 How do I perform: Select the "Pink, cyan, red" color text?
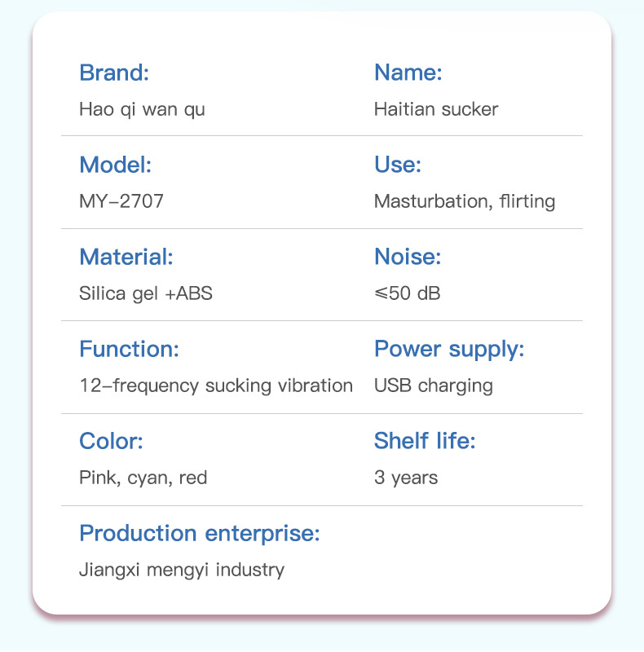(x=143, y=478)
